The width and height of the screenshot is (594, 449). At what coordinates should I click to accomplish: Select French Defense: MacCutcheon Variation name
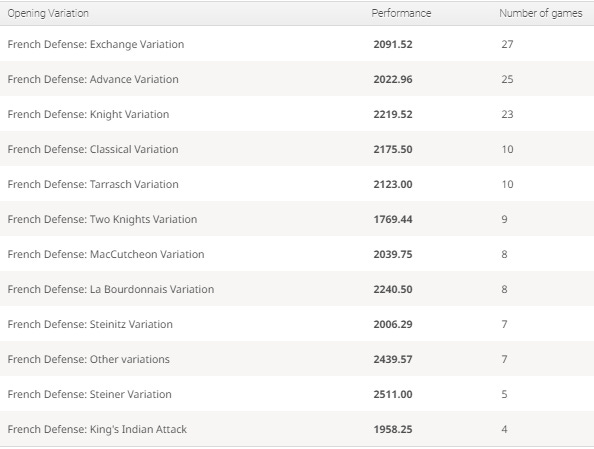(106, 254)
